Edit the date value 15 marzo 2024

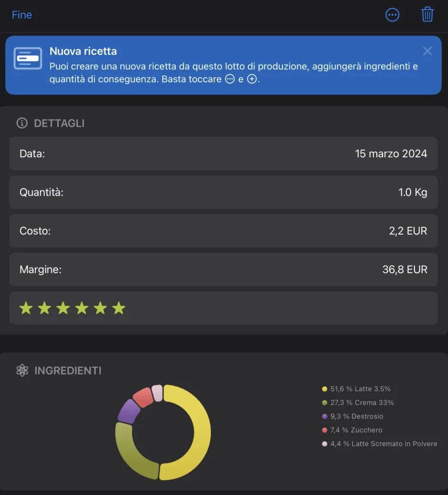point(391,154)
